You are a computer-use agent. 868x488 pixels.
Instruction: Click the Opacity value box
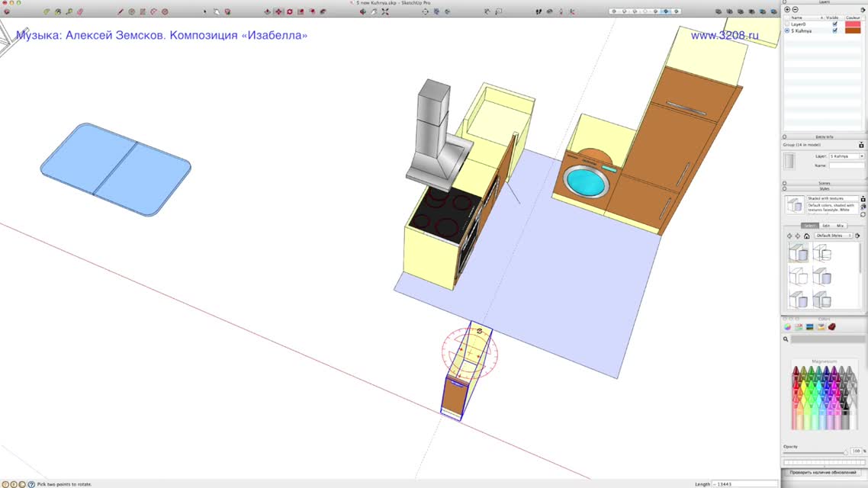(856, 451)
